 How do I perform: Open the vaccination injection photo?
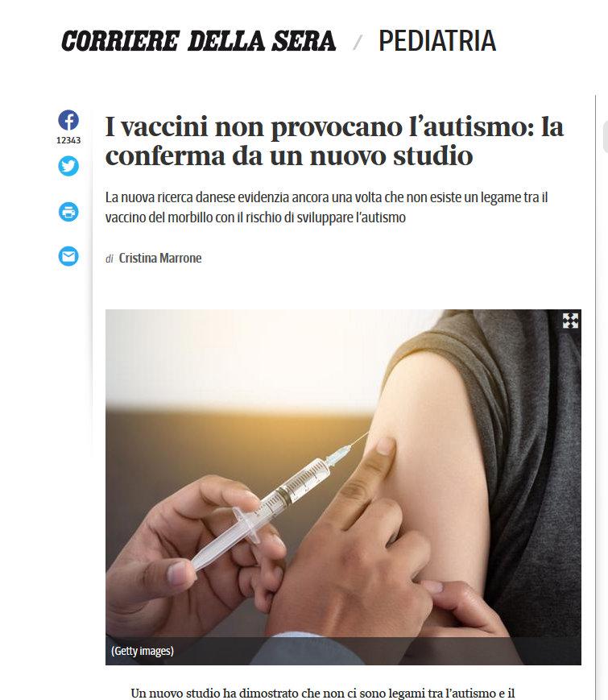[x=343, y=487]
